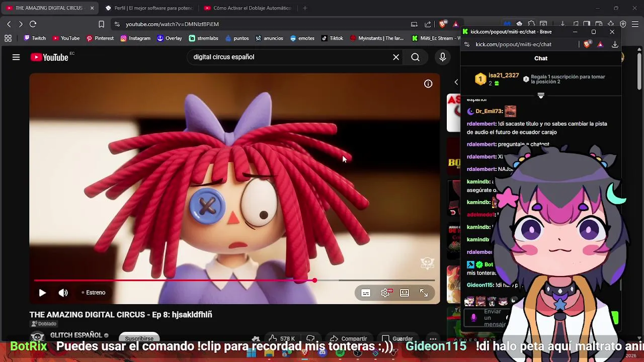This screenshot has height=362, width=644.
Task: Switch to Cómo Activar el Doblaje tab
Action: click(248, 8)
